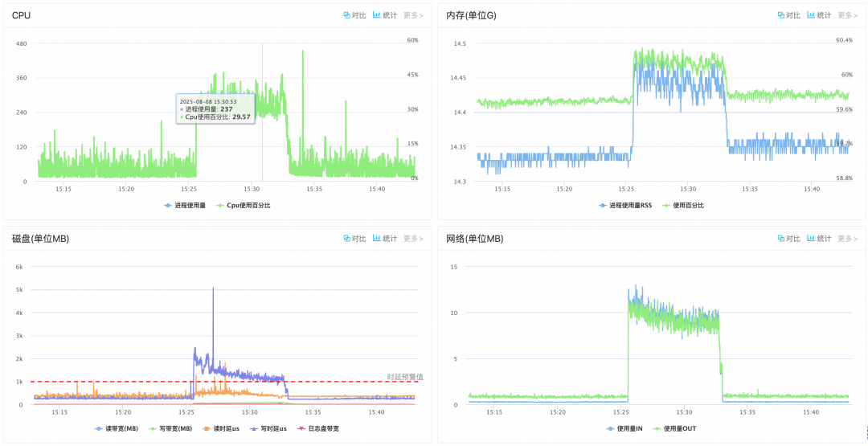The image size is (868, 446).
Task: Click the 45% right-axis label in CPU chart
Action: point(412,75)
